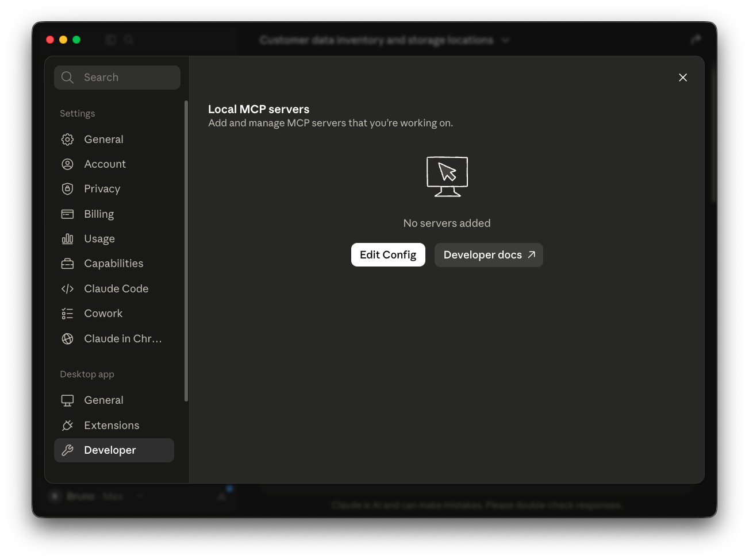Viewport: 749px width, 560px height.
Task: Click the magnifier icon in the search field
Action: pos(67,78)
